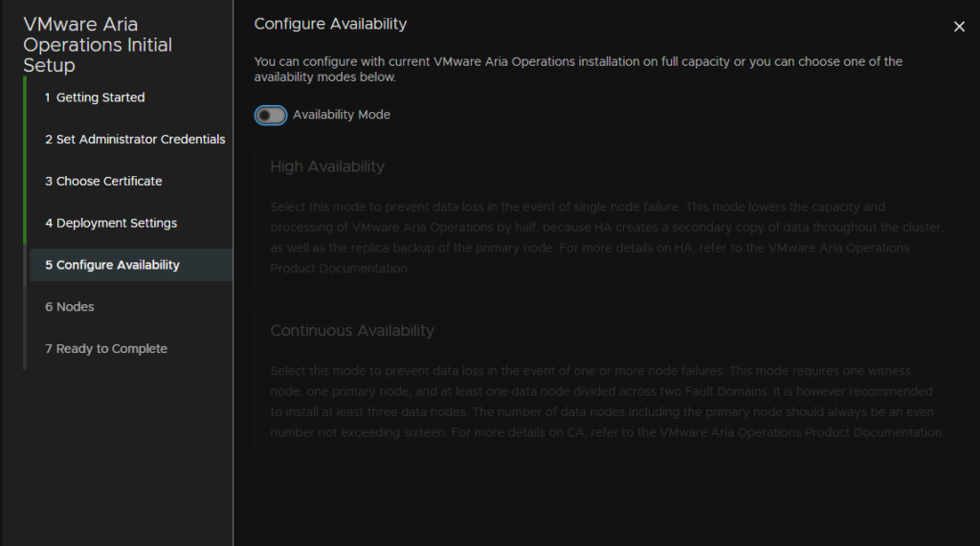Select the High Availability card
The width and height of the screenshot is (980, 546).
click(x=608, y=218)
